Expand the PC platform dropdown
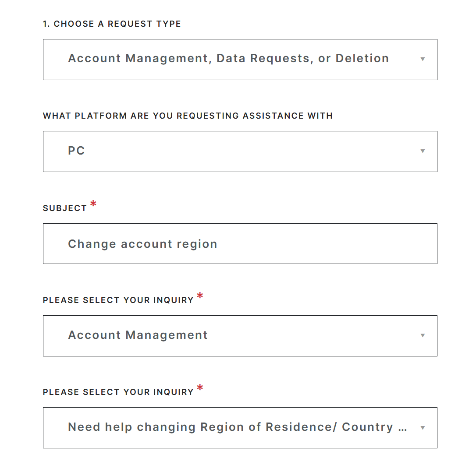 tap(240, 151)
